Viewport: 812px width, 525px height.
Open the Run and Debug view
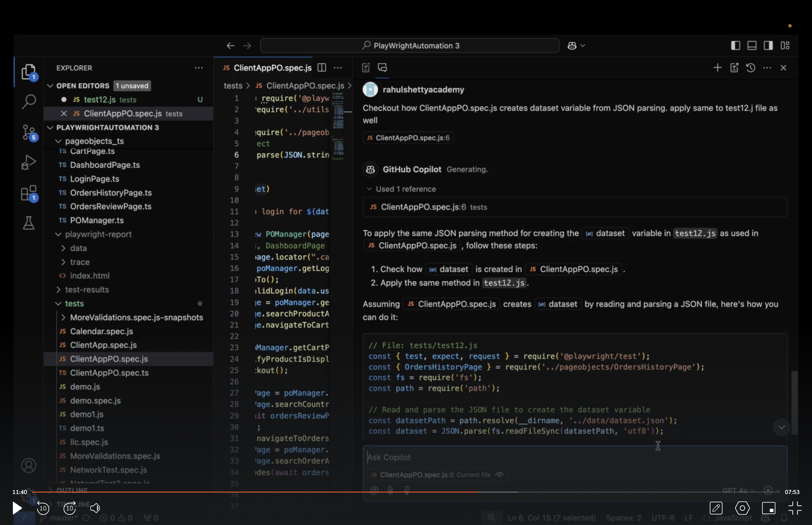29,162
